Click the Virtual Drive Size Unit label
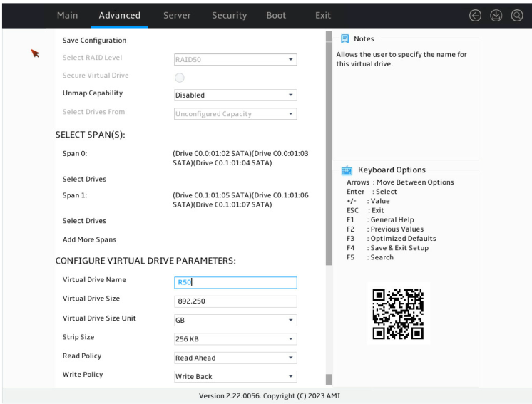The image size is (532, 404). pyautogui.click(x=99, y=318)
